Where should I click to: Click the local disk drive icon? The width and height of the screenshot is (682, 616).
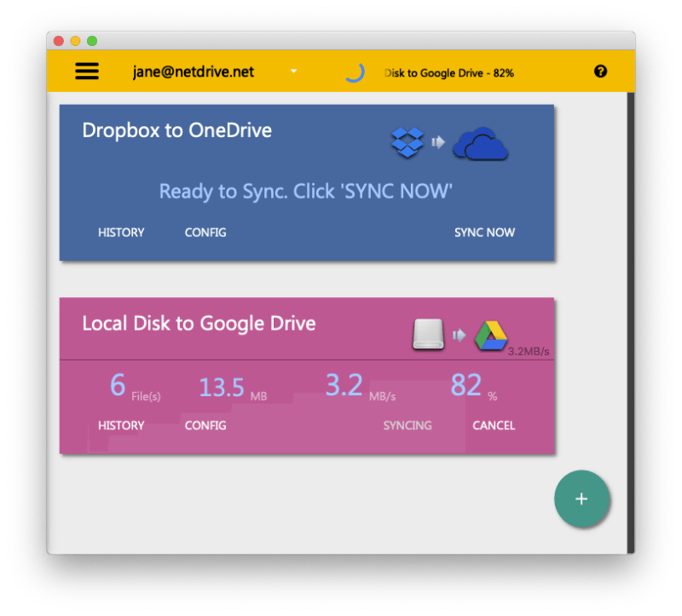[429, 334]
